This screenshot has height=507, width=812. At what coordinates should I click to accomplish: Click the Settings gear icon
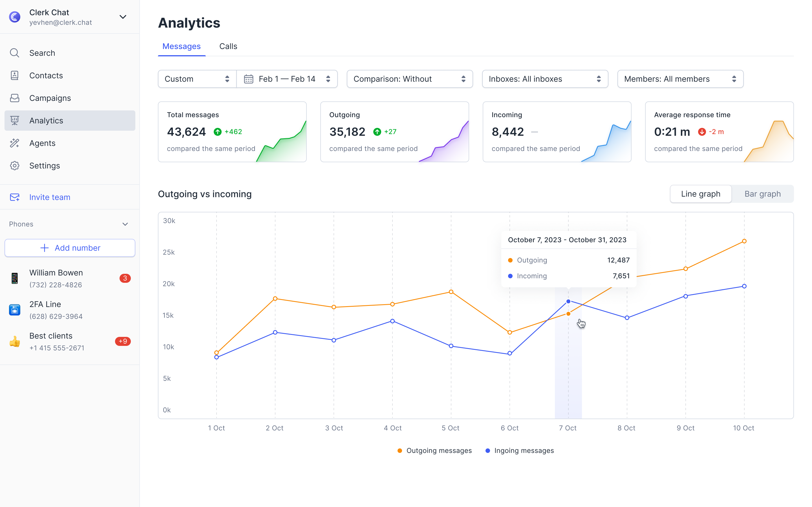[x=14, y=166]
